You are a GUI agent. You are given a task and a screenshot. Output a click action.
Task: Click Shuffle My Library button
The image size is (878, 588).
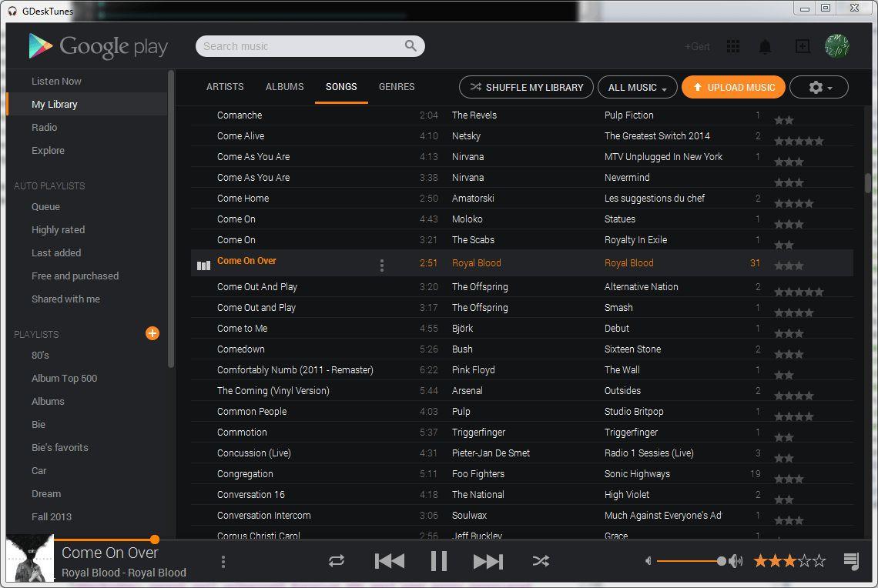[x=526, y=87]
